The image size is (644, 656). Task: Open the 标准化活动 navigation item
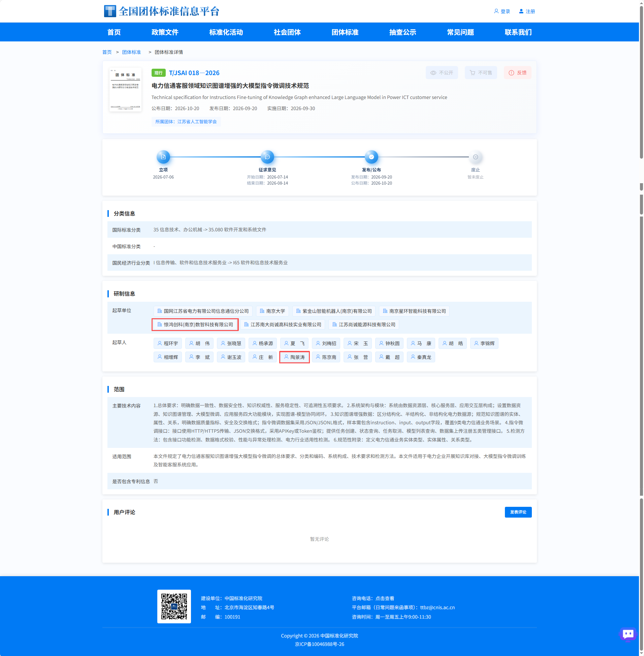(226, 32)
